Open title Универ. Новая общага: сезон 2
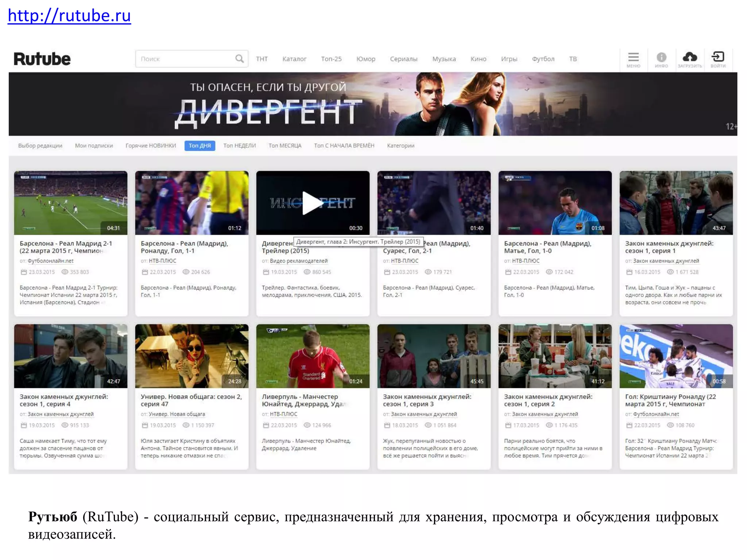The image size is (747, 560). click(x=191, y=400)
